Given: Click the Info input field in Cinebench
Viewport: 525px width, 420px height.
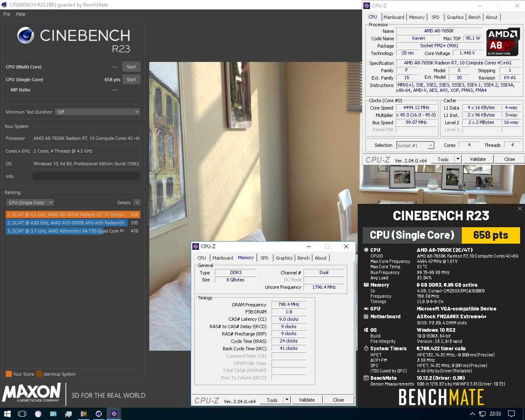Looking at the screenshot, I should 87,176.
